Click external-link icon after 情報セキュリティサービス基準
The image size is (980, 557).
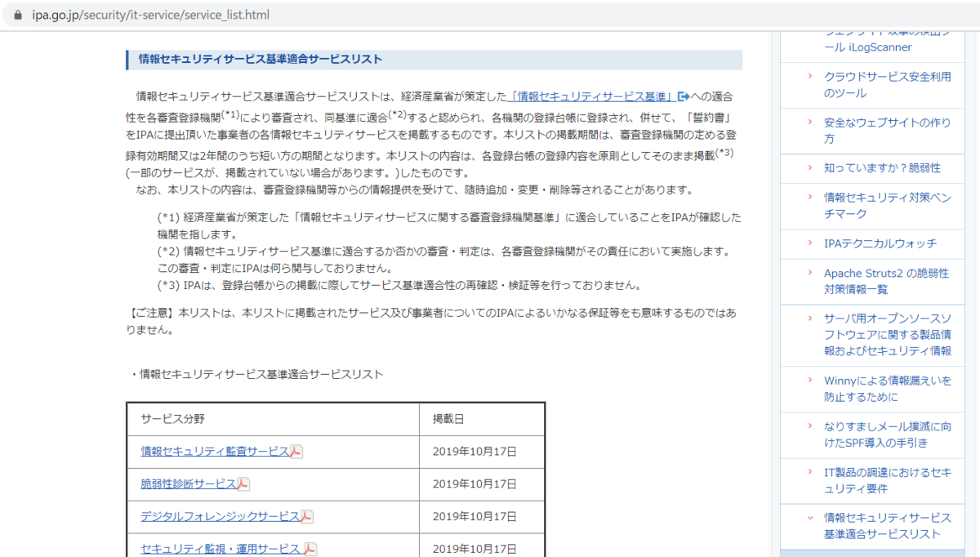684,96
